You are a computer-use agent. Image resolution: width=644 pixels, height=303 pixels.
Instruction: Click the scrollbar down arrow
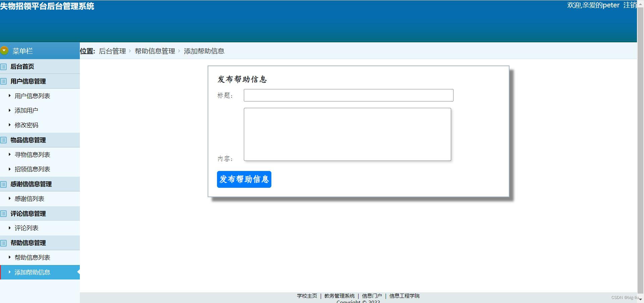pyautogui.click(x=641, y=299)
